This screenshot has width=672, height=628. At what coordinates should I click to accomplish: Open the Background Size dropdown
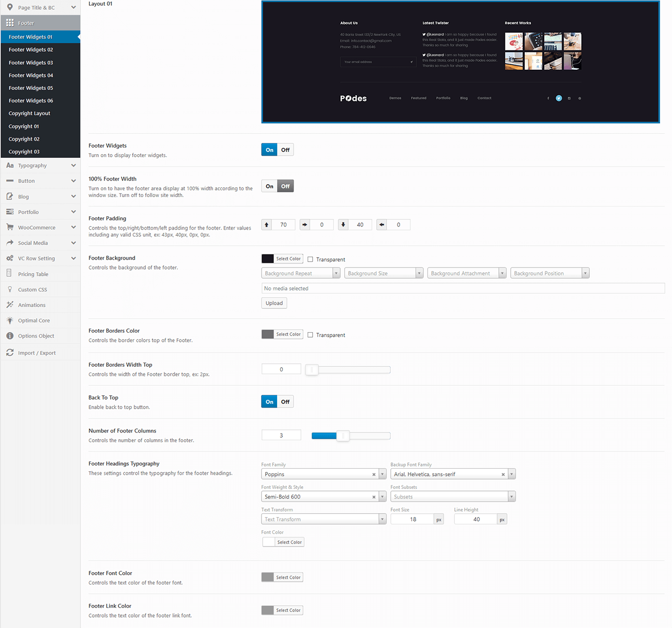pyautogui.click(x=384, y=273)
